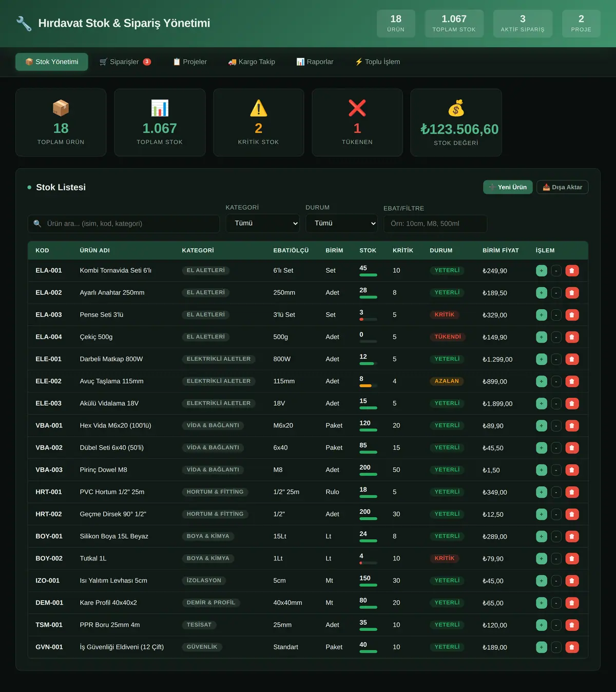Click the minus icon for VBA-002
Image resolution: width=616 pixels, height=692 pixels.
[x=556, y=448]
